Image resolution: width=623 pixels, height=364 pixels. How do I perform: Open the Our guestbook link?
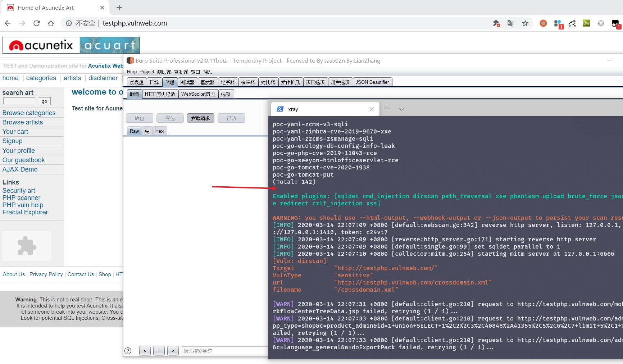tap(24, 160)
